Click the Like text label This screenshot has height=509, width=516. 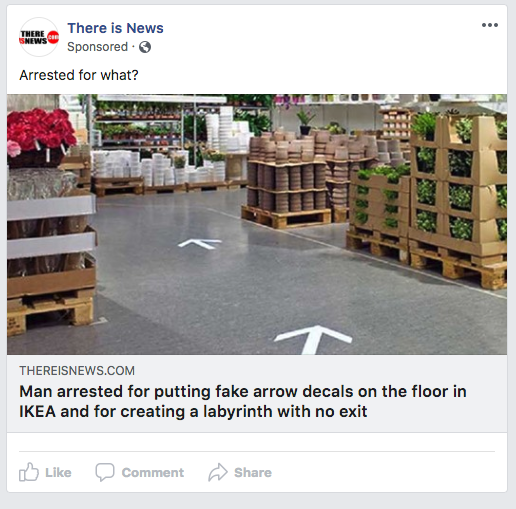click(x=58, y=473)
